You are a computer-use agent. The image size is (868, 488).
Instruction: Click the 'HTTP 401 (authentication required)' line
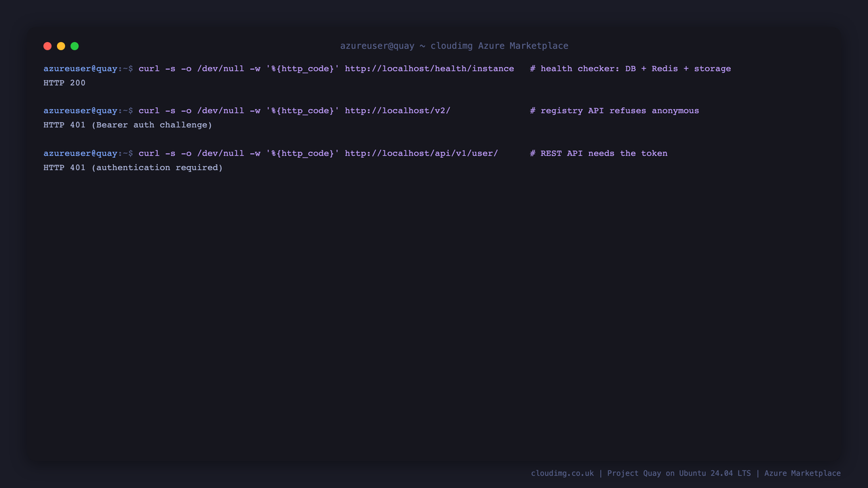(x=133, y=167)
